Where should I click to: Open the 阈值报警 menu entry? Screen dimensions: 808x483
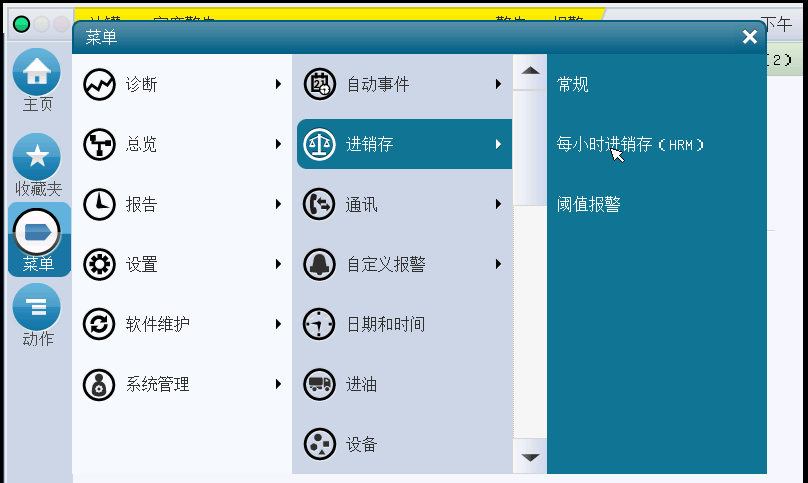point(589,204)
